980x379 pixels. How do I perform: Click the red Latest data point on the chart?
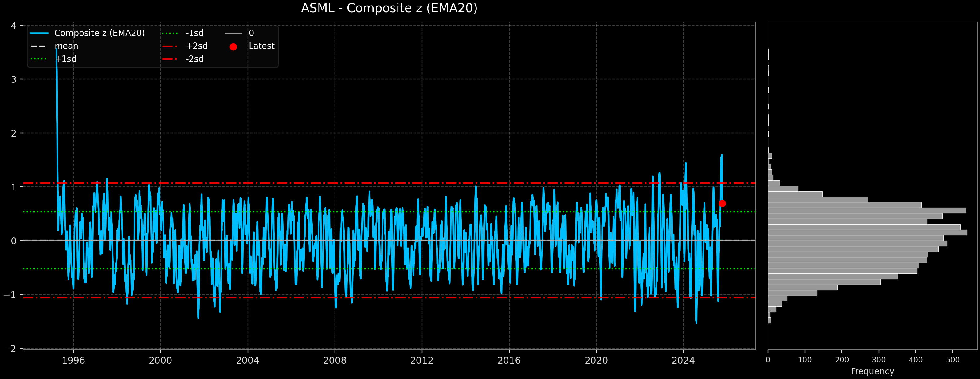tap(723, 203)
